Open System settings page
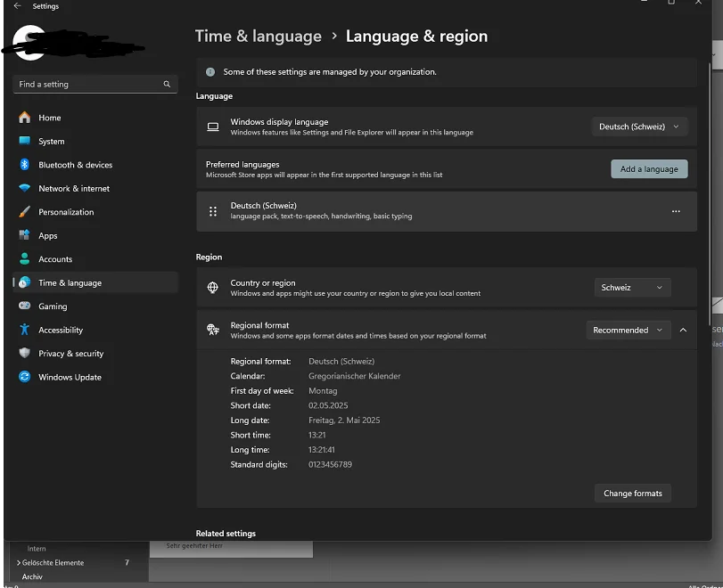723x588 pixels. click(x=95, y=141)
